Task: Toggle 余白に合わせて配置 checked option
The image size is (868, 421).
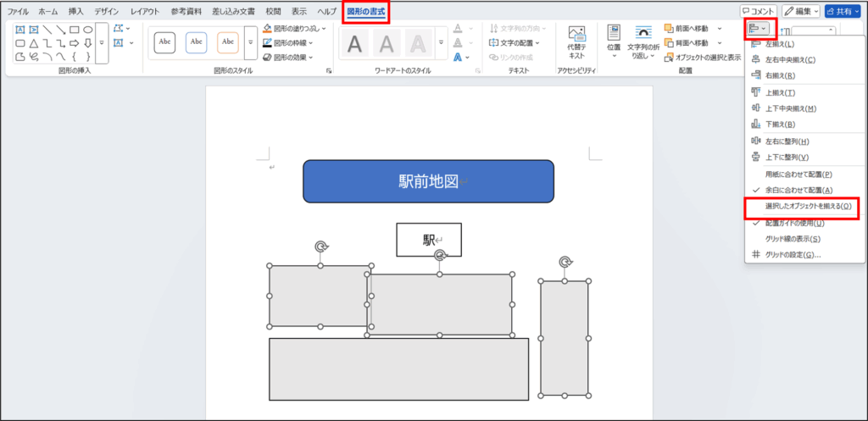Action: [798, 190]
